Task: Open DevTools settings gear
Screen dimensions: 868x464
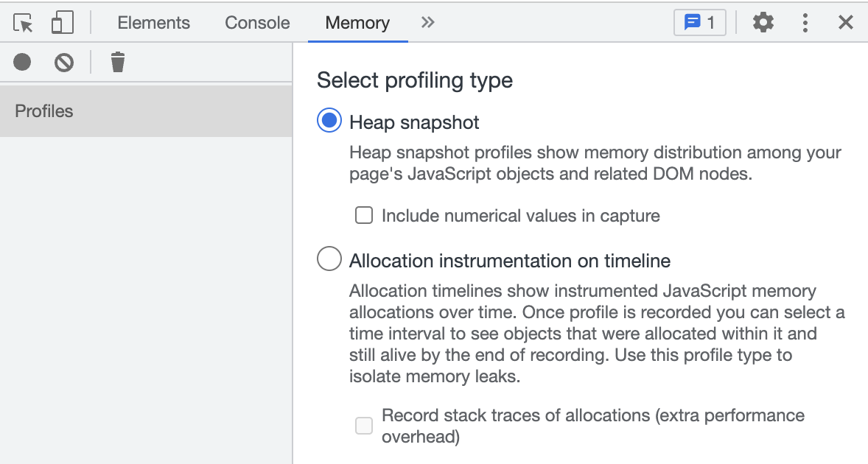Action: [x=763, y=23]
